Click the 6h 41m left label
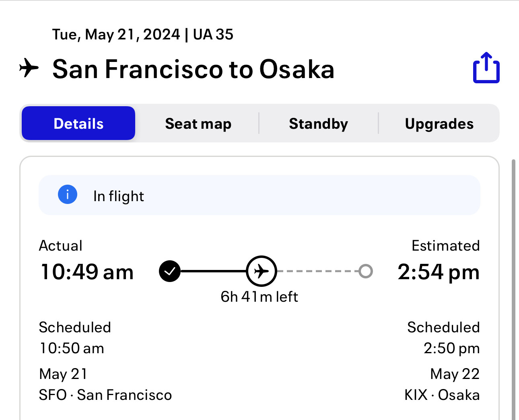This screenshot has width=519, height=420. tap(259, 297)
